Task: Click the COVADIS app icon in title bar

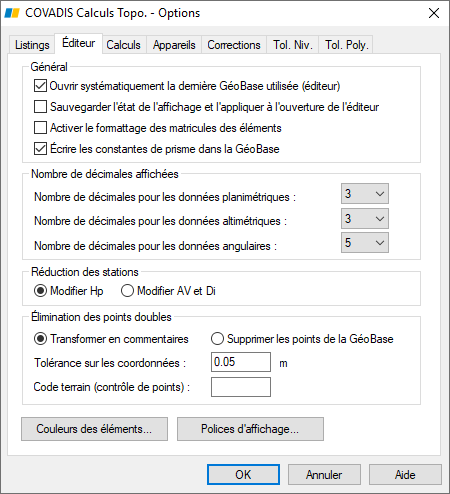Action: pyautogui.click(x=12, y=13)
